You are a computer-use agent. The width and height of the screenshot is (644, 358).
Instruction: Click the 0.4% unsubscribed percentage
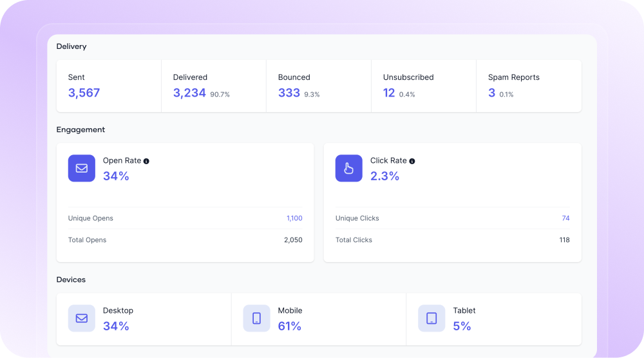[407, 95]
